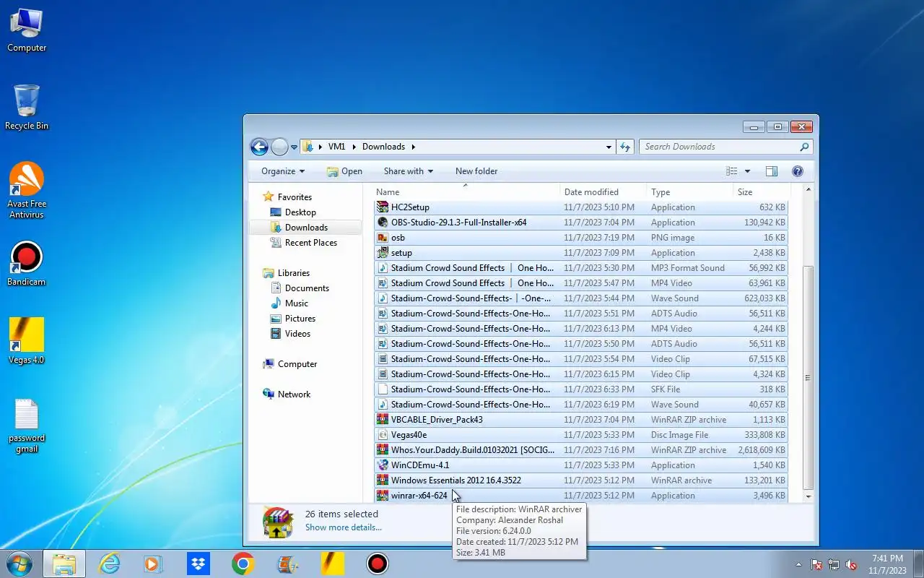Open the Share with dropdown menu
The height and width of the screenshot is (578, 924).
click(x=409, y=171)
